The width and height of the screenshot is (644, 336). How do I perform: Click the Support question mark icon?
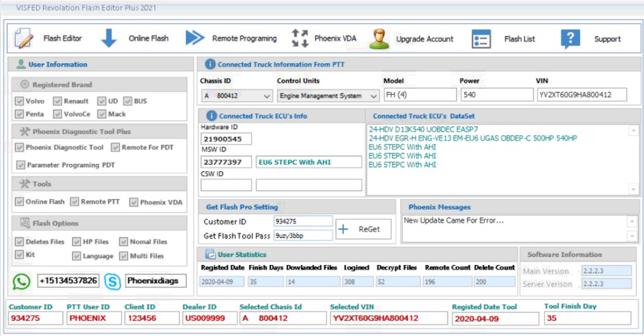coord(570,39)
